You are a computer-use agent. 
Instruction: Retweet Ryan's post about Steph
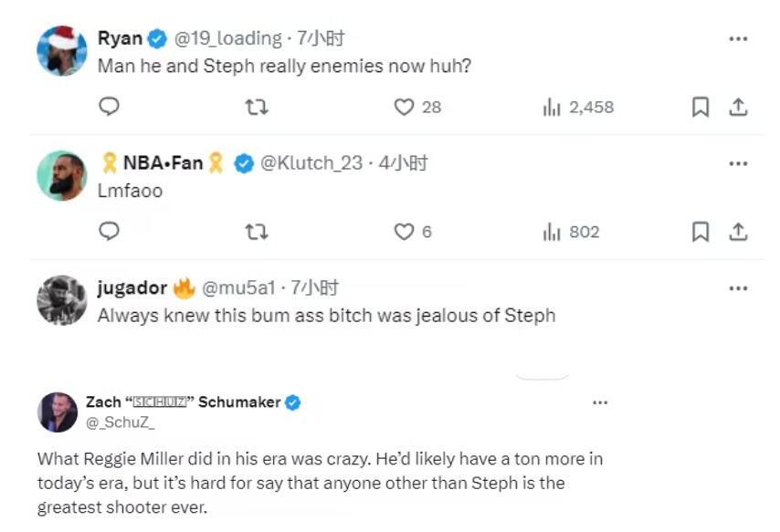point(257,107)
